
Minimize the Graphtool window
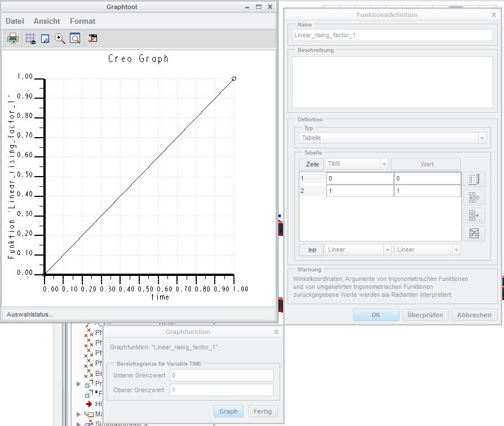click(247, 7)
